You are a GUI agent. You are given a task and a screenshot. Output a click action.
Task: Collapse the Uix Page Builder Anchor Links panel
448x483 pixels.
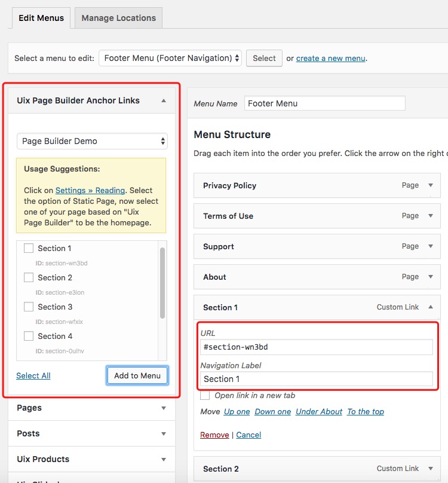[x=164, y=101]
